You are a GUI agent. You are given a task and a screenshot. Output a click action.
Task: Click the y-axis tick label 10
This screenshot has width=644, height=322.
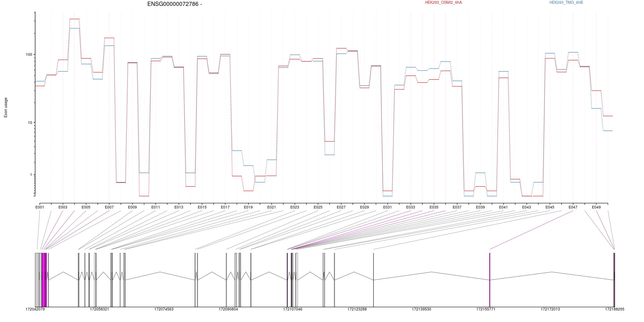point(30,123)
